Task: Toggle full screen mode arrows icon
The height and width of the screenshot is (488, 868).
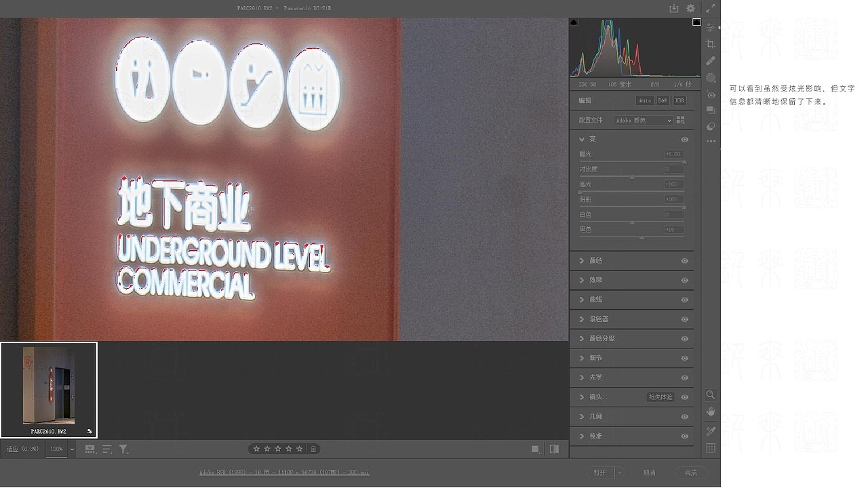Action: point(711,8)
